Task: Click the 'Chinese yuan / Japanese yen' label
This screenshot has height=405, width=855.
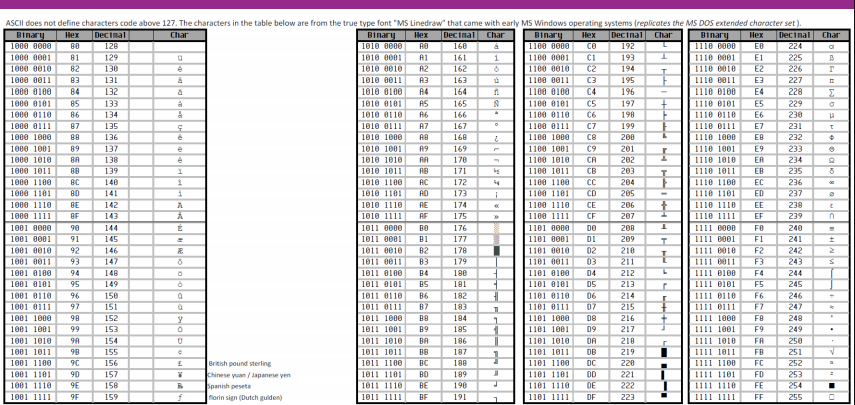Action: (250, 374)
